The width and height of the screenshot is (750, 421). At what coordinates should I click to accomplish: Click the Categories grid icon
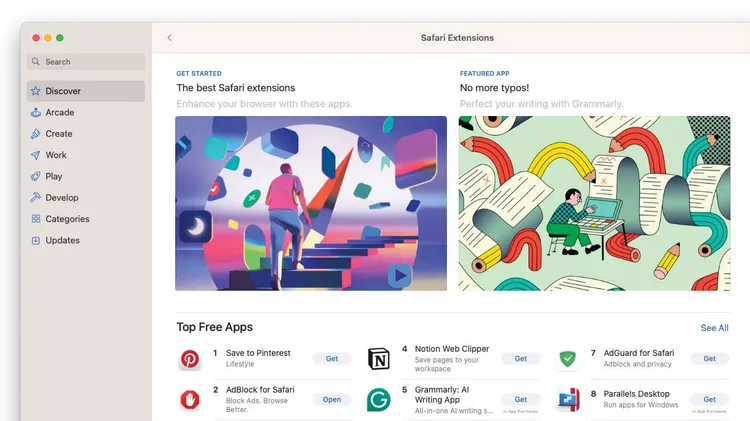pyautogui.click(x=35, y=219)
